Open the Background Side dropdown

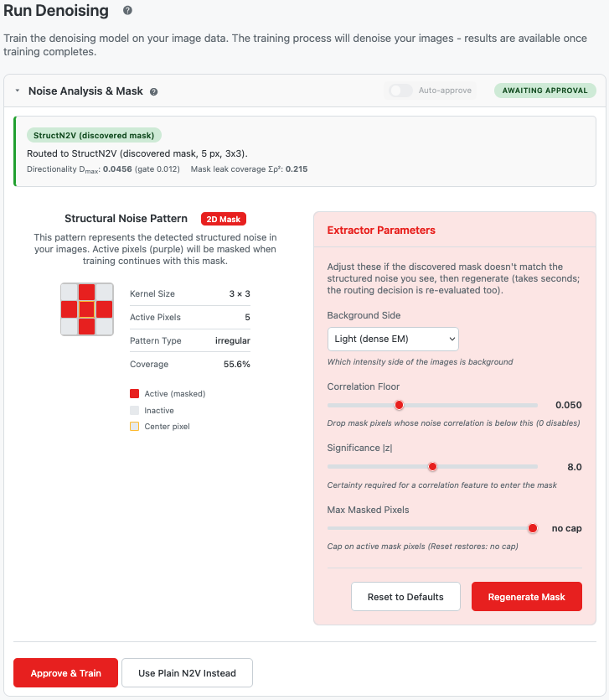(x=393, y=339)
